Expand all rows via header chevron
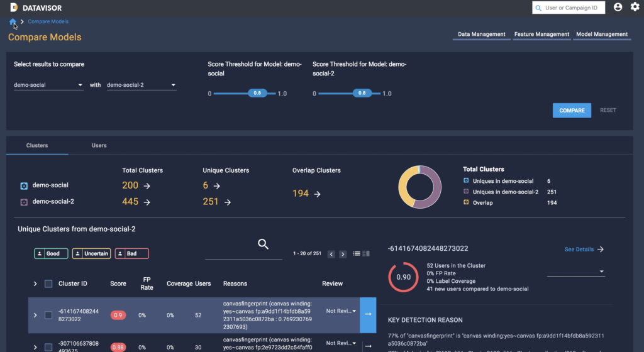Viewport: 644px width, 352px height. 35,283
